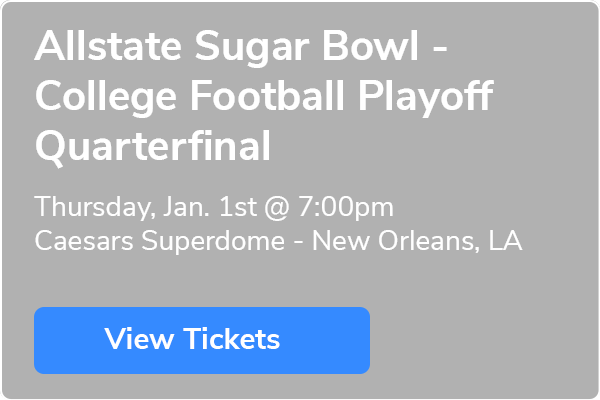Select the "Jan. 1st" date text
Screen dimensions: 600x400
tap(209, 208)
